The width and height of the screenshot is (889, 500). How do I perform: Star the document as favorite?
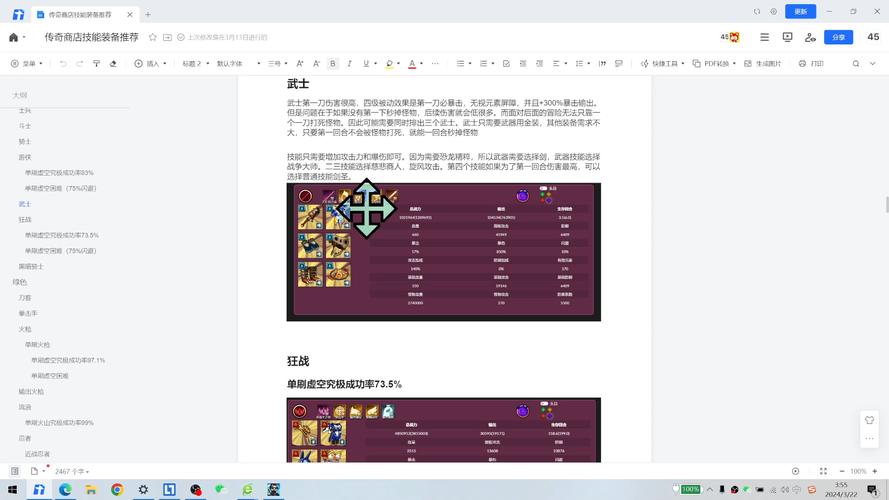(x=153, y=37)
